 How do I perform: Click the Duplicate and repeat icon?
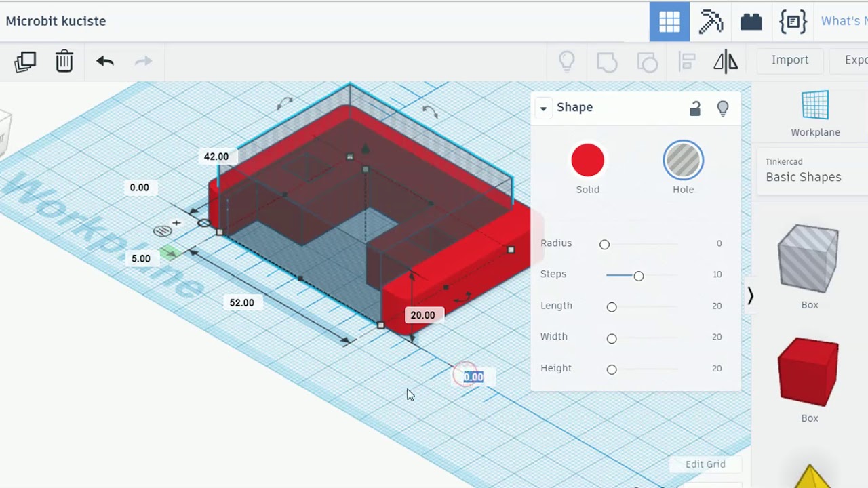point(25,61)
